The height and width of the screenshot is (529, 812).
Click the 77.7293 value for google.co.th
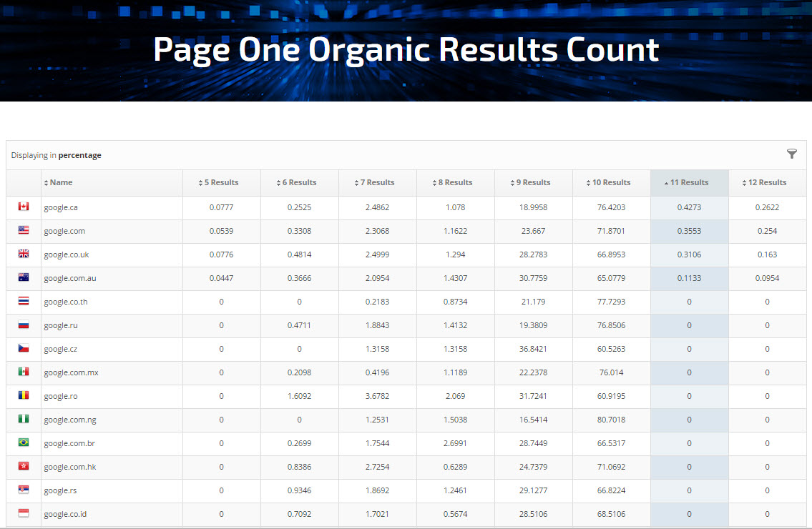point(611,301)
